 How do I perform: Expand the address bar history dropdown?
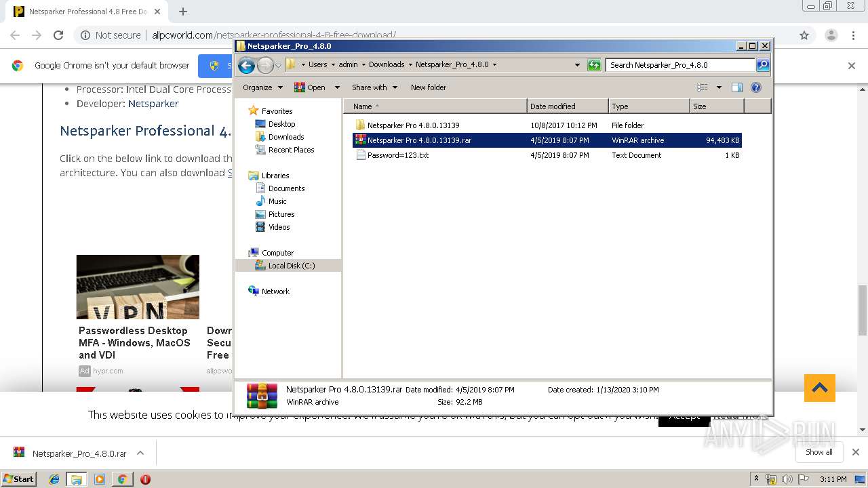coord(577,65)
